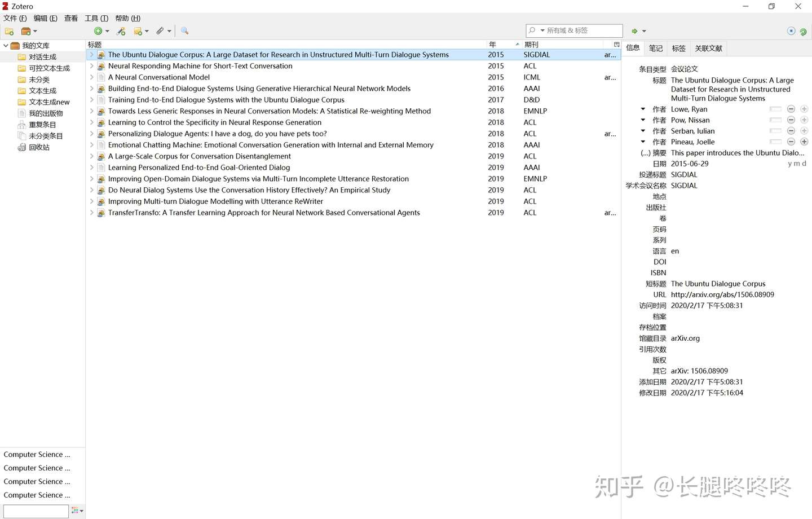The width and height of the screenshot is (812, 519).
Task: Open the 我的出版物 publications icon
Action: coord(22,113)
